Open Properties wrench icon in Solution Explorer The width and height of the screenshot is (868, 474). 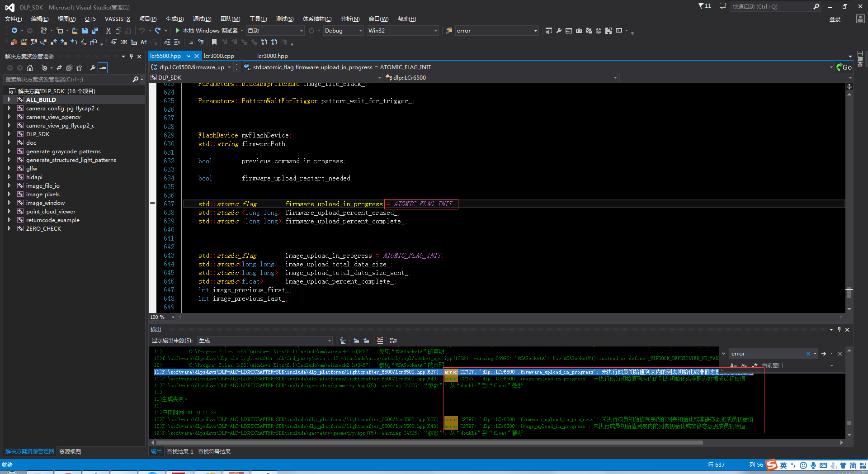[x=93, y=68]
